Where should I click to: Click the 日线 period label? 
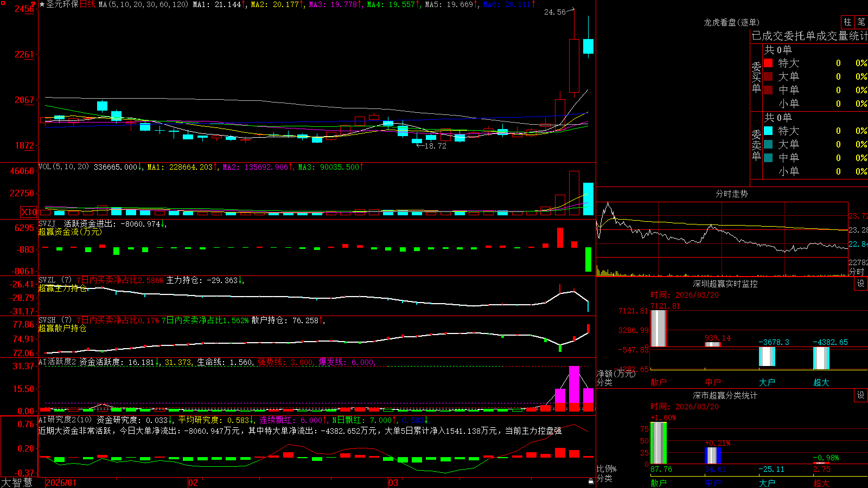[x=87, y=4]
